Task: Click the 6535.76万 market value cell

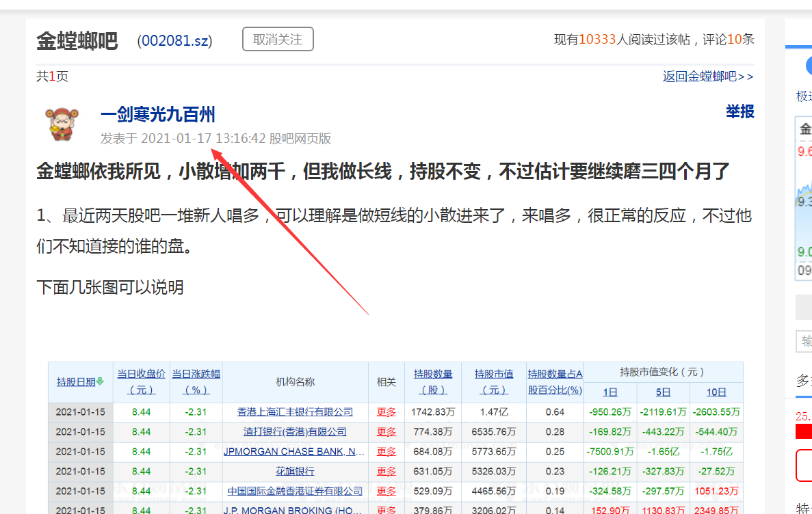Action: click(493, 432)
